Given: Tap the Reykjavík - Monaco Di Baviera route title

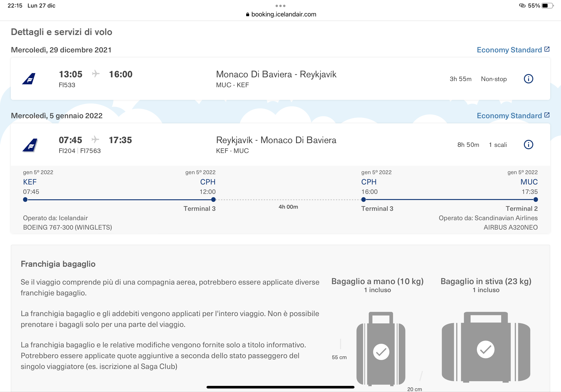Looking at the screenshot, I should [x=276, y=140].
